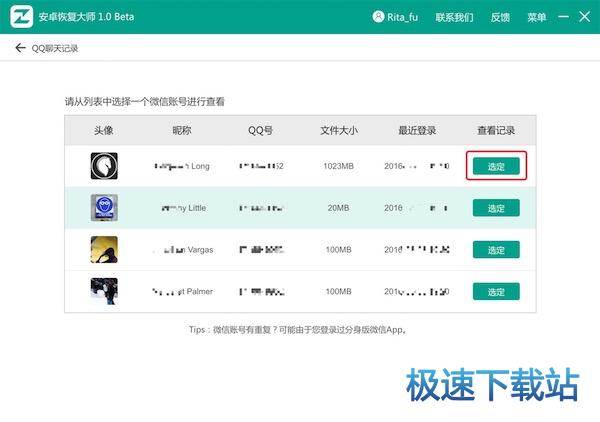Select the Palmer account 选定 button

(496, 292)
